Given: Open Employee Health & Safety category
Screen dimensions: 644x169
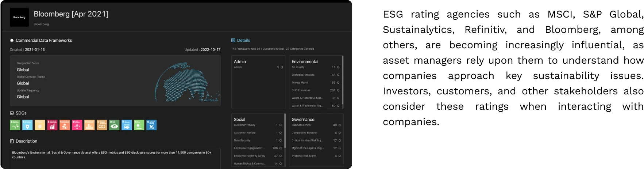Looking at the screenshot, I should coord(258,156).
